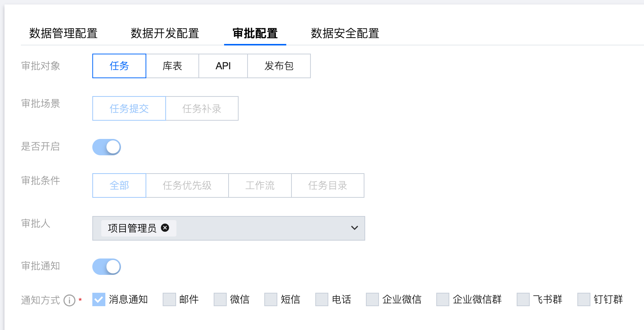Enable the 邮件 notification checkbox
Image resolution: width=644 pixels, height=330 pixels.
click(x=169, y=299)
